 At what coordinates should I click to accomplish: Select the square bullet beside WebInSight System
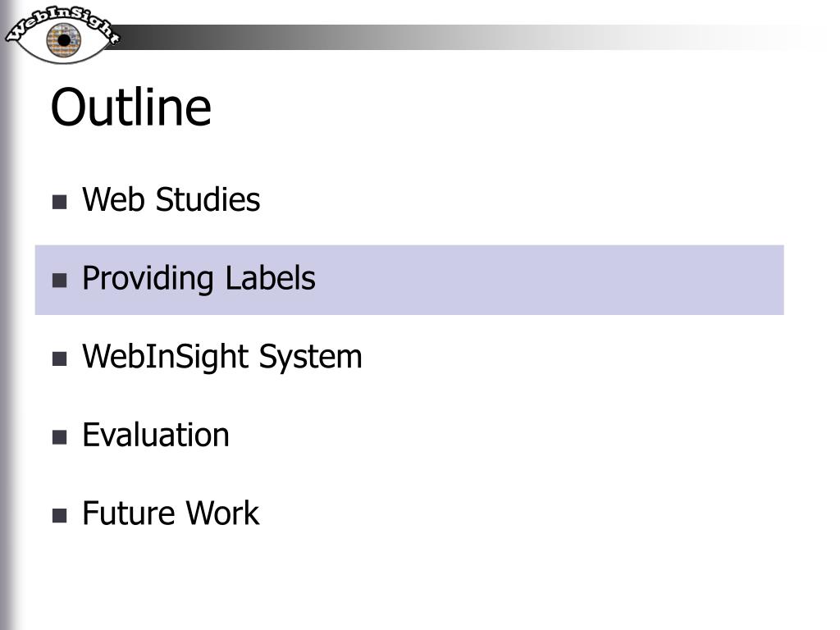[x=59, y=358]
